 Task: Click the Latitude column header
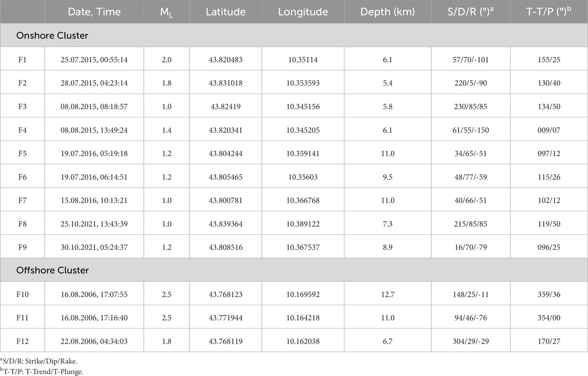pyautogui.click(x=225, y=12)
